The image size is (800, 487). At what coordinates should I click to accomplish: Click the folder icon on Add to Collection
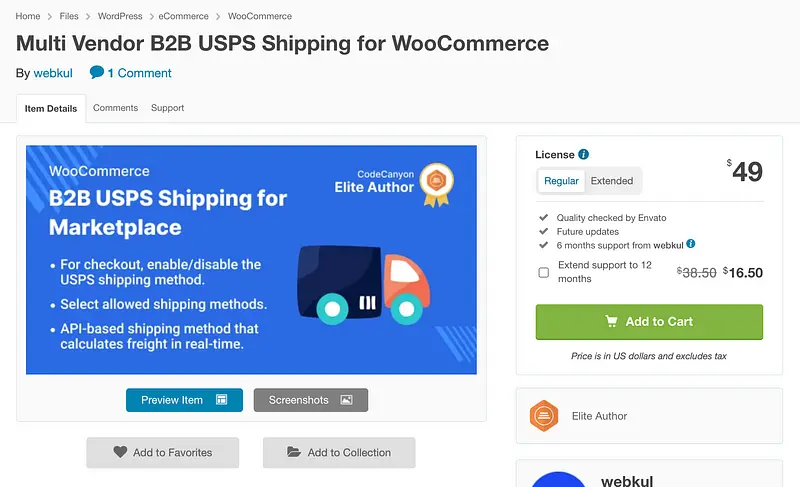pos(293,452)
